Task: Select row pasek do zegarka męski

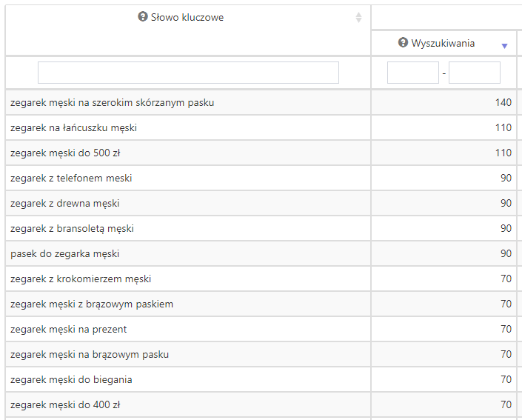Action: [65, 254]
